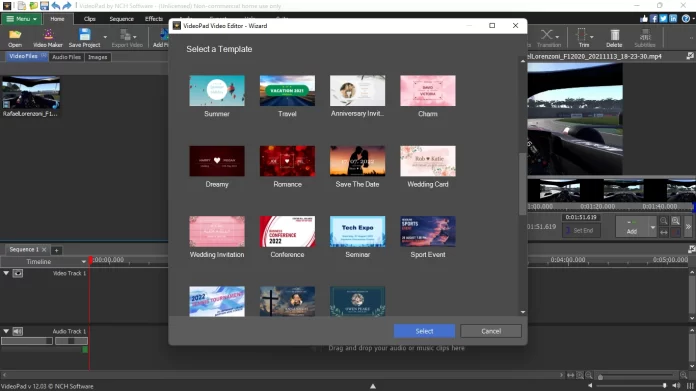The width and height of the screenshot is (696, 391).
Task: Expand preview controls with double chevron
Action: pos(688,227)
